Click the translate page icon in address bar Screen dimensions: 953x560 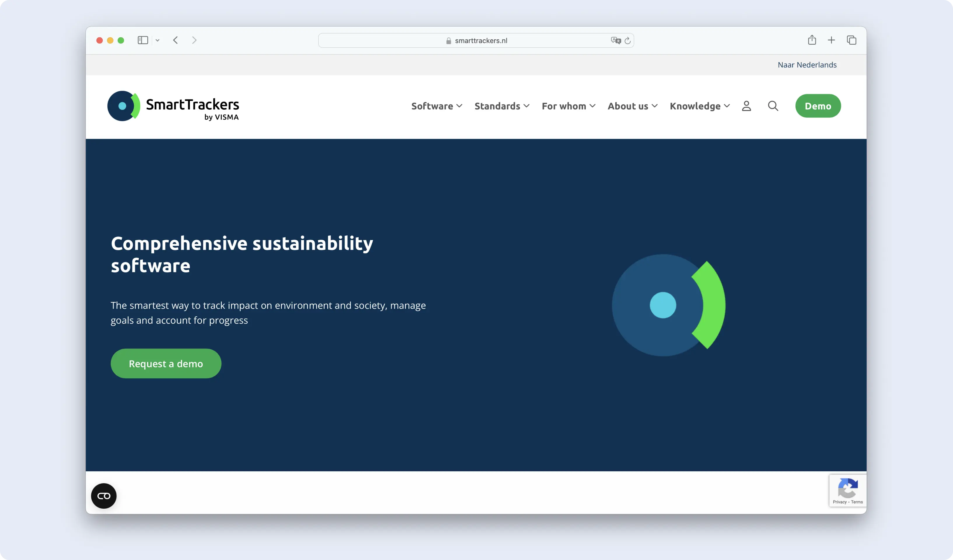coord(615,41)
